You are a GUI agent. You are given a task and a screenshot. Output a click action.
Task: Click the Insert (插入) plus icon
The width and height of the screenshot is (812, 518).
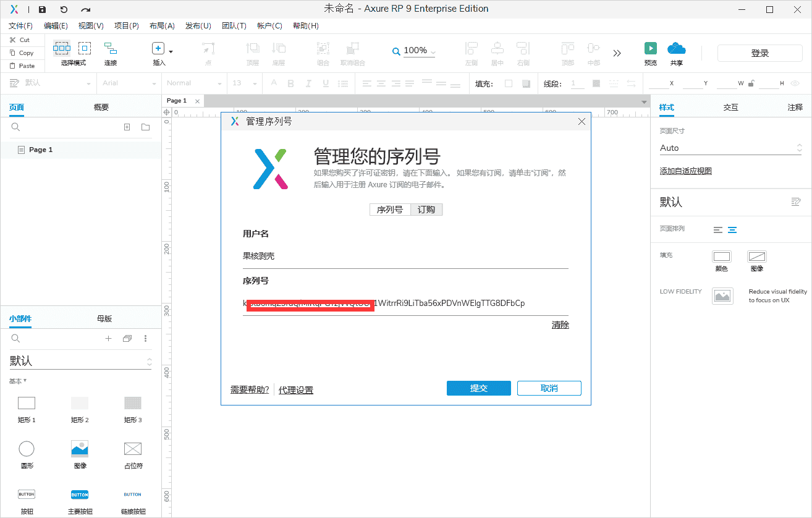tap(158, 49)
